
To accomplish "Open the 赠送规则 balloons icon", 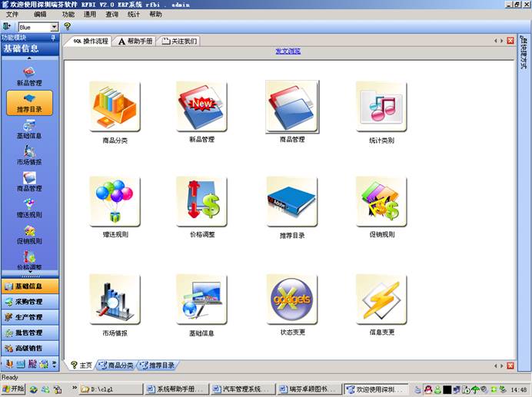I will (x=115, y=201).
